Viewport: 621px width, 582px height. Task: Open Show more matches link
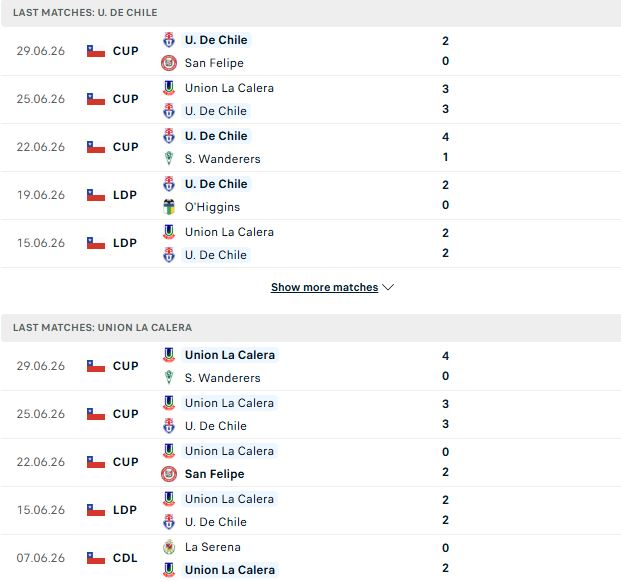(x=324, y=287)
